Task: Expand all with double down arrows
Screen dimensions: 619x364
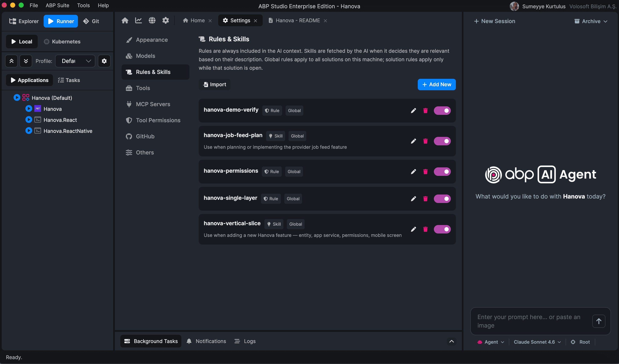Action: (x=26, y=61)
